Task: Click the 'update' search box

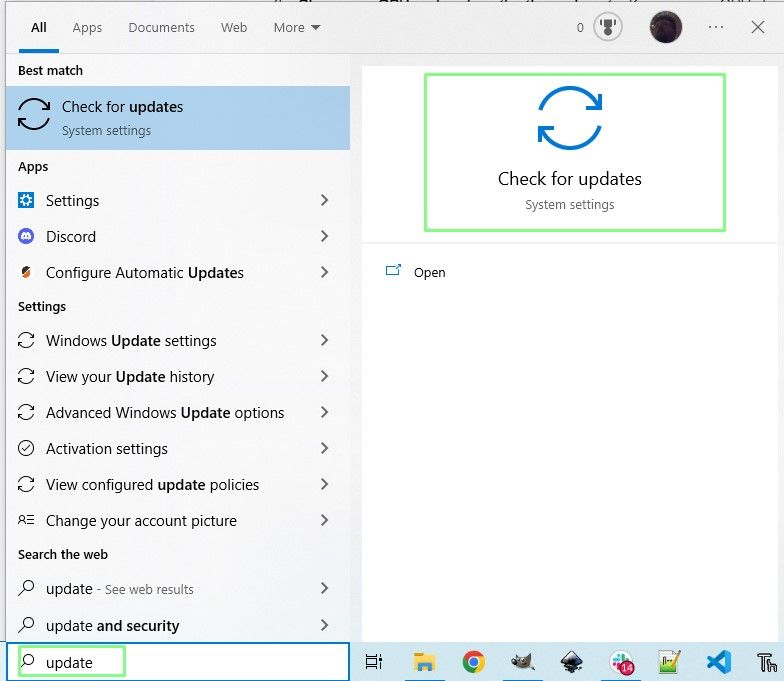Action: pyautogui.click(x=178, y=662)
